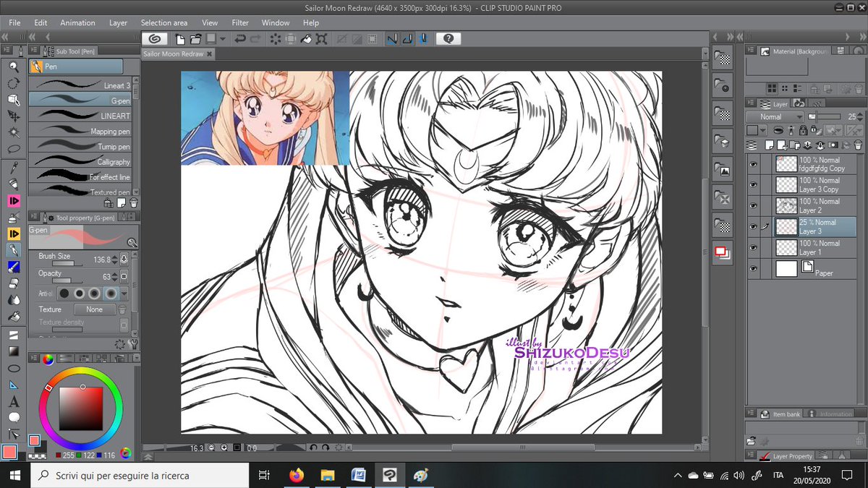The height and width of the screenshot is (488, 868).
Task: Select the strongest anti-aliasing option
Action: (x=110, y=294)
